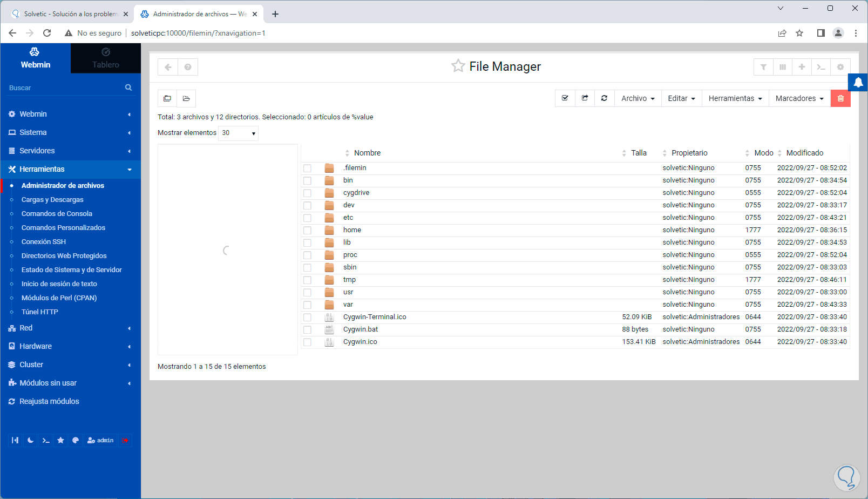
Task: Sort by Nombre column header
Action: click(367, 153)
